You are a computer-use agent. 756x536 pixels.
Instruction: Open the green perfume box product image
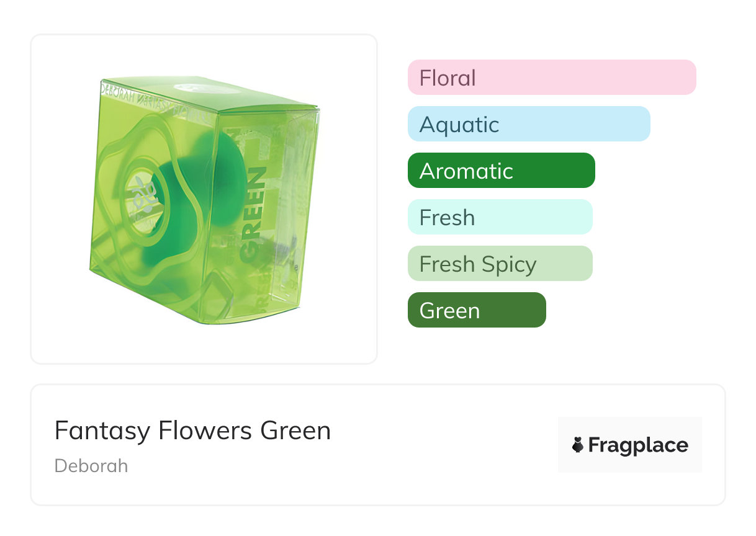tap(204, 199)
